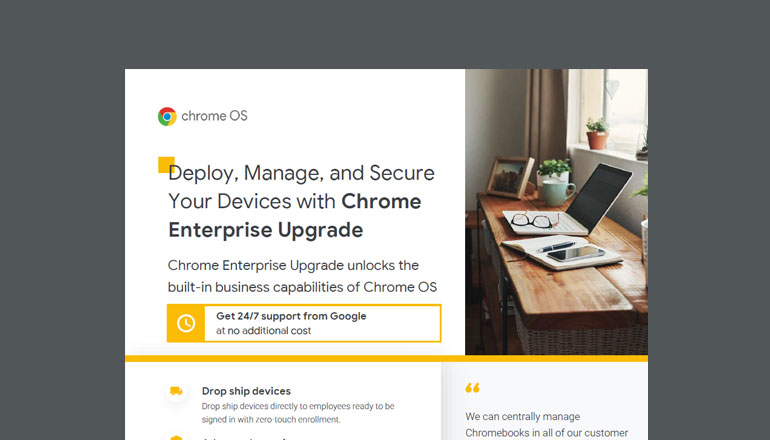Click "Get 24/7 support from Google" text
Image resolution: width=770 pixels, height=440 pixels.
[291, 316]
